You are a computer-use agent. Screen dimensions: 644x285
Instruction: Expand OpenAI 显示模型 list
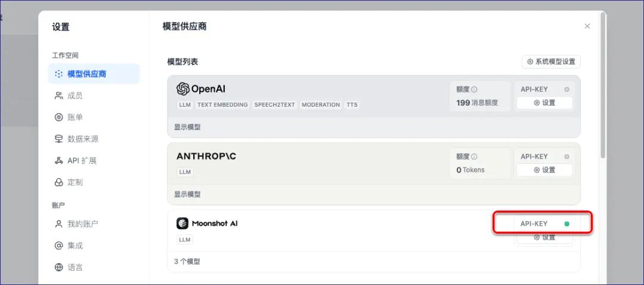[x=187, y=127]
